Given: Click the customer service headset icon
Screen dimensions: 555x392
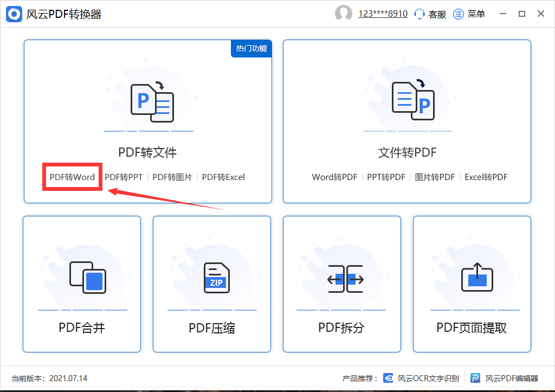Looking at the screenshot, I should [419, 14].
